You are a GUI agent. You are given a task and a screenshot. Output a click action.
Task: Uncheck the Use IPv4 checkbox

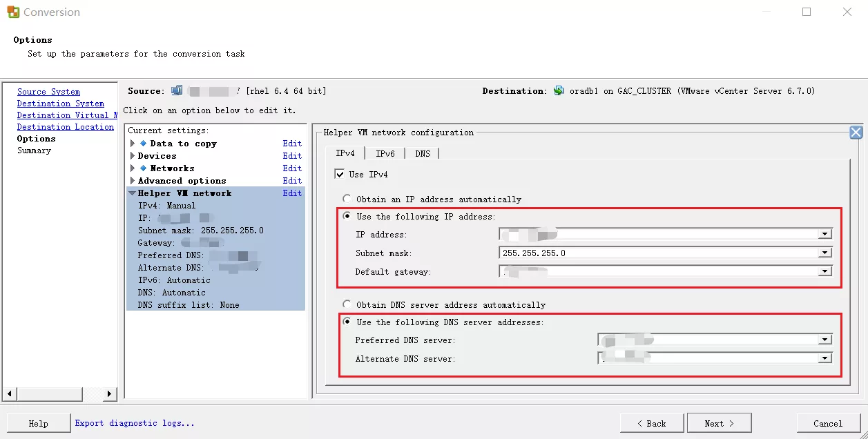pyautogui.click(x=339, y=175)
